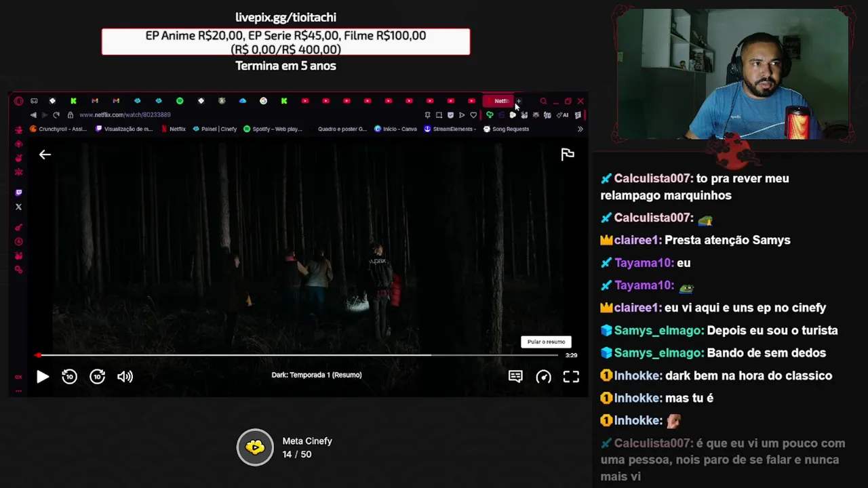Expand sidebar three-dots setup menu
This screenshot has width=868, height=488.
point(18,390)
